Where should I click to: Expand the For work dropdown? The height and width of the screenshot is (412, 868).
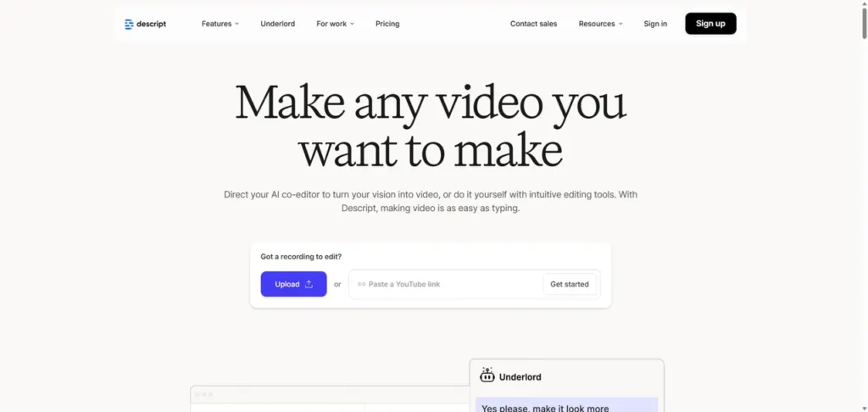click(x=335, y=24)
